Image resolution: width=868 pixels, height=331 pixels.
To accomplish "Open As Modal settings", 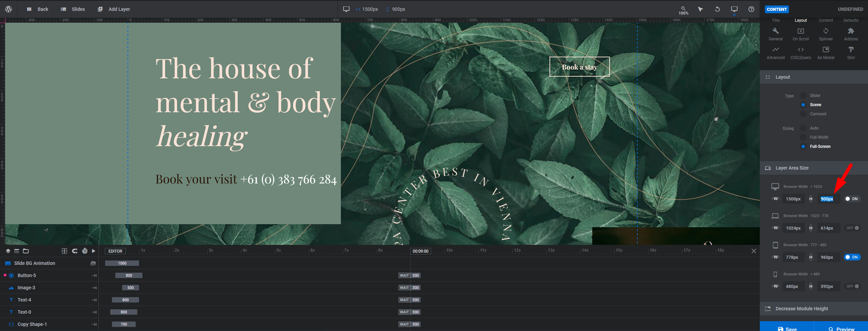I will pyautogui.click(x=826, y=53).
